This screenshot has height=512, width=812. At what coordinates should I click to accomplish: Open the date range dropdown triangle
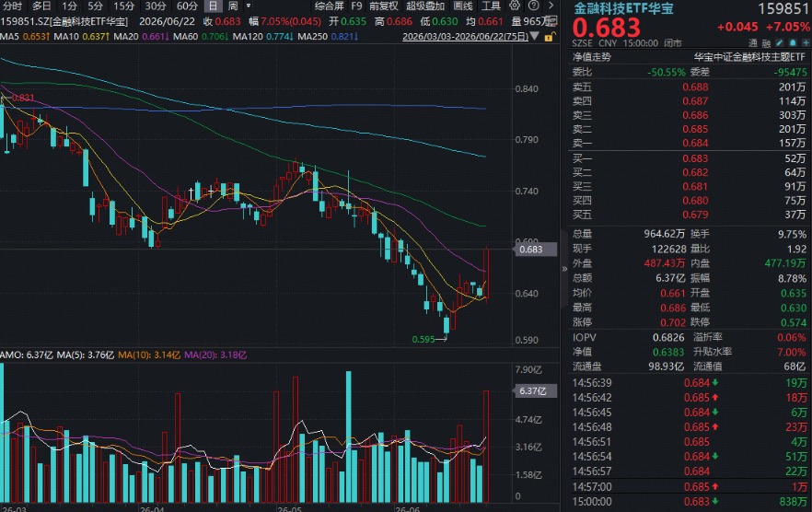[x=534, y=37]
